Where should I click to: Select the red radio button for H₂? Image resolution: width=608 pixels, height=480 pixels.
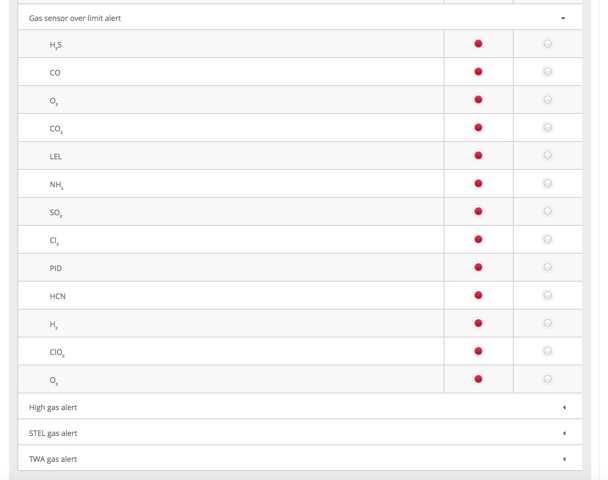(x=478, y=323)
